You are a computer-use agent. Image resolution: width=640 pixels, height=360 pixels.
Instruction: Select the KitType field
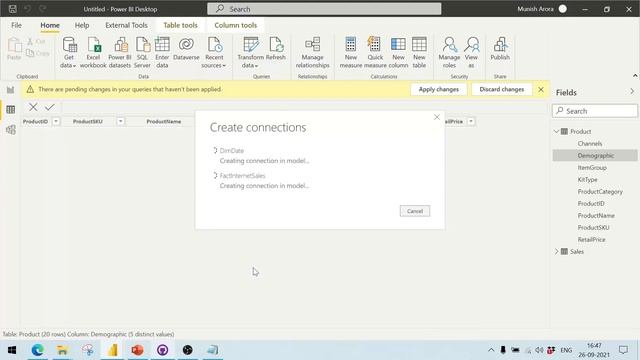coord(587,180)
